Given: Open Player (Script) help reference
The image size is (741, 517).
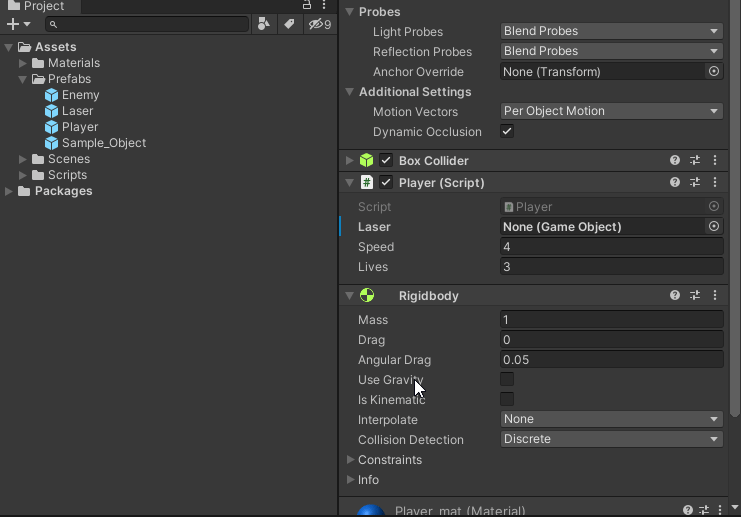Looking at the screenshot, I should point(675,182).
